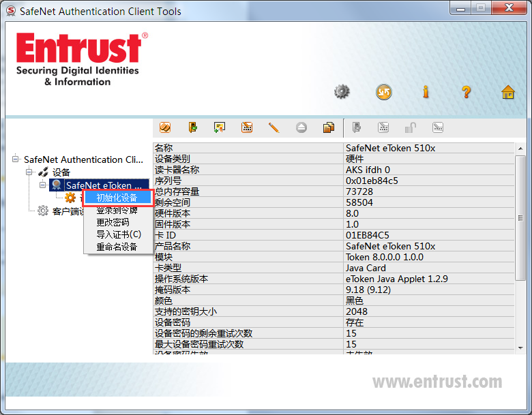Click the orange gear icon under SafeNet eToken
The width and height of the screenshot is (532, 415).
(70, 198)
